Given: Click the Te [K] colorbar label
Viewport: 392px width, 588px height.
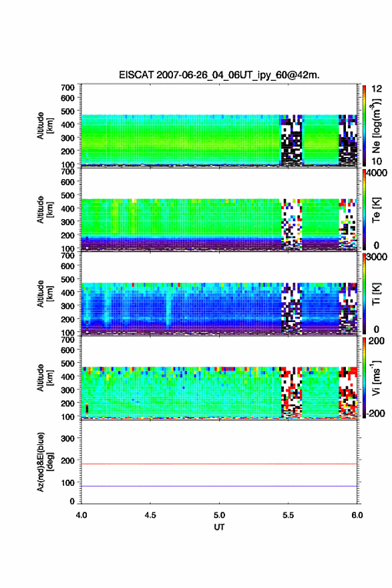Looking at the screenshot, I should 376,210.
